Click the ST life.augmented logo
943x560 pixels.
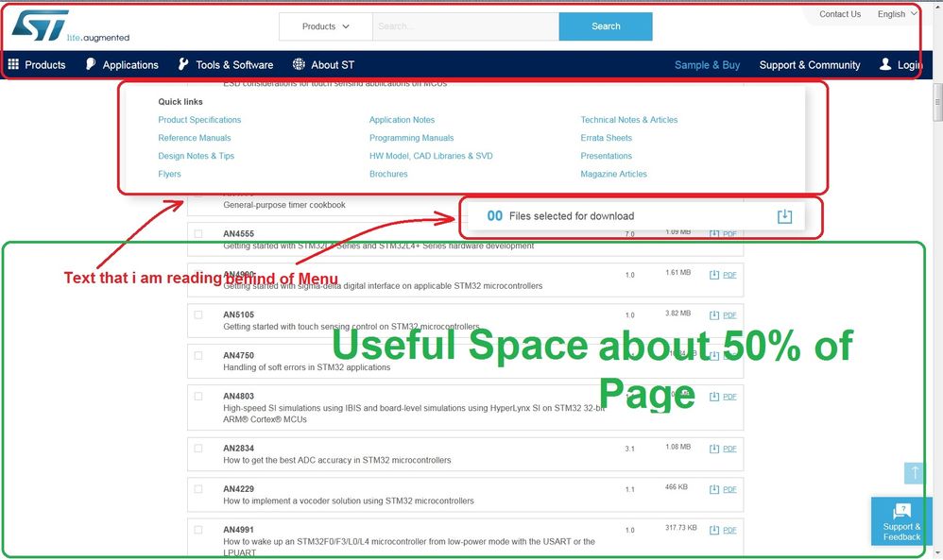[70, 26]
